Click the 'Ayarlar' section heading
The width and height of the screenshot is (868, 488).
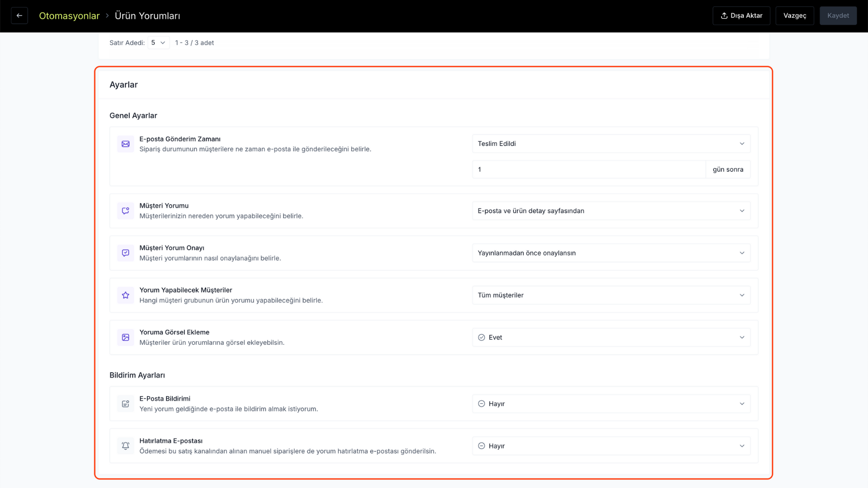[x=123, y=85]
